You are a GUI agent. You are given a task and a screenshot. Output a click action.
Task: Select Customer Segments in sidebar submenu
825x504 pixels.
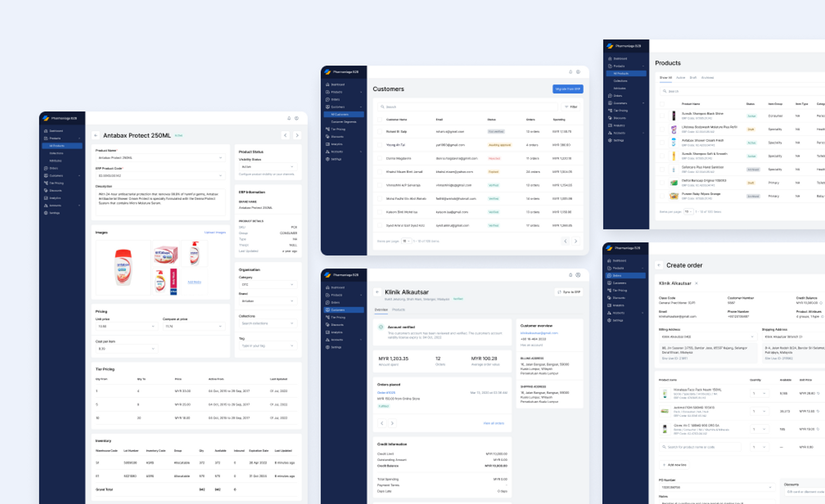[343, 122]
